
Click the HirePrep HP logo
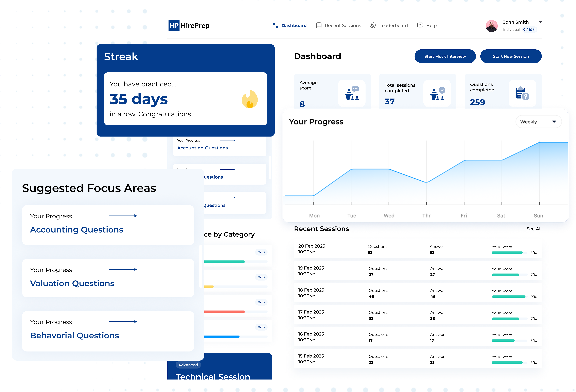174,26
